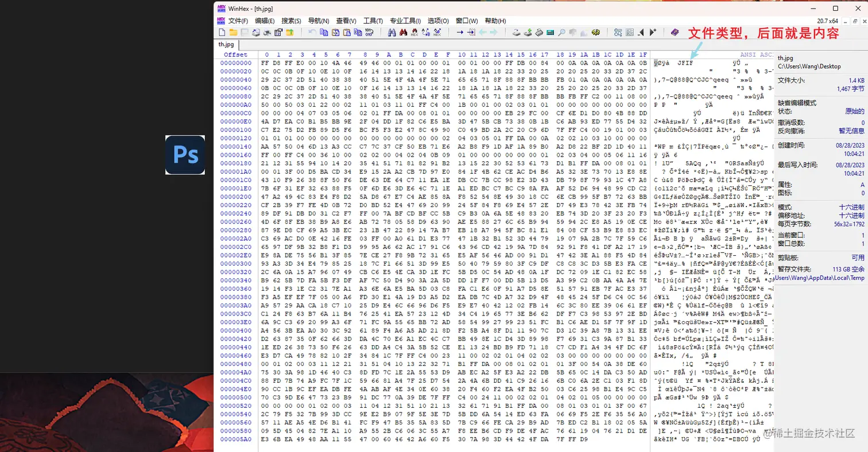The width and height of the screenshot is (868, 452).
Task: Select the th.jpg document tab
Action: 226,44
